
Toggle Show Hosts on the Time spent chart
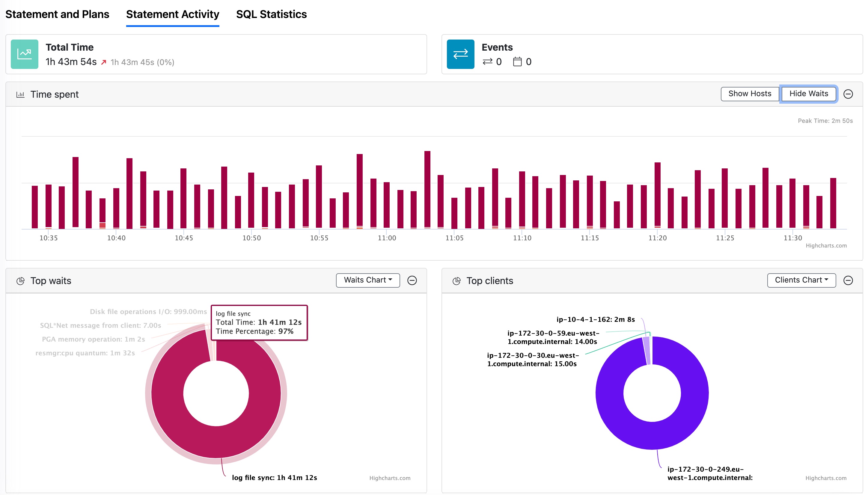(x=749, y=93)
